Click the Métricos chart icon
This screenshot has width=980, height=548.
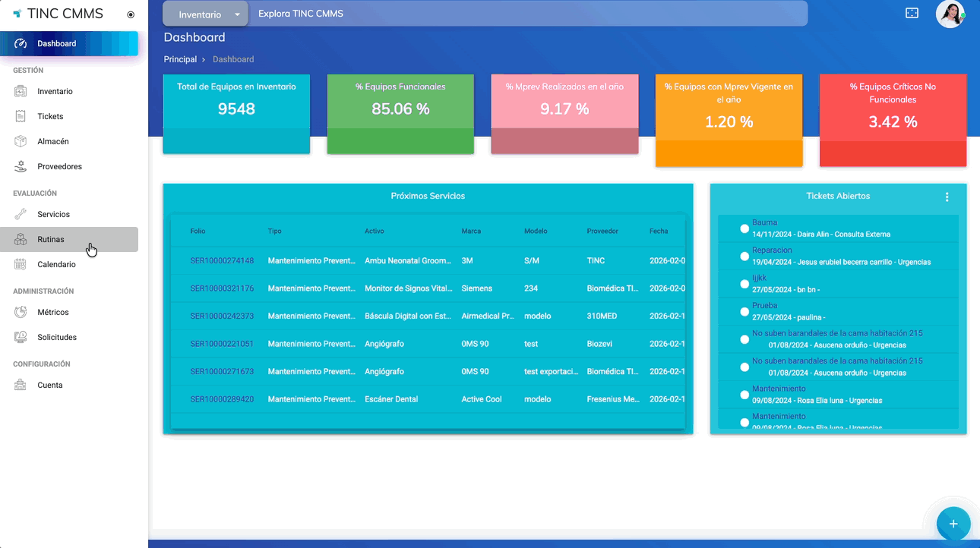pos(21,312)
